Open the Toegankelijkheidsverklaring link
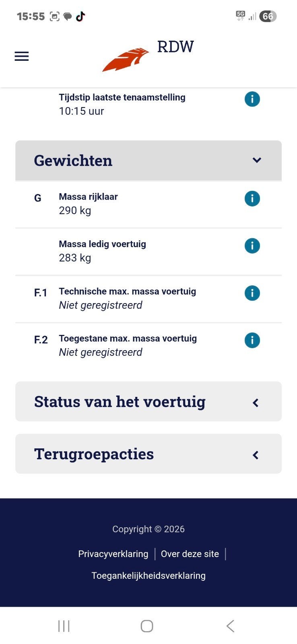Viewport: 297px width, 644px height. [x=148, y=576]
